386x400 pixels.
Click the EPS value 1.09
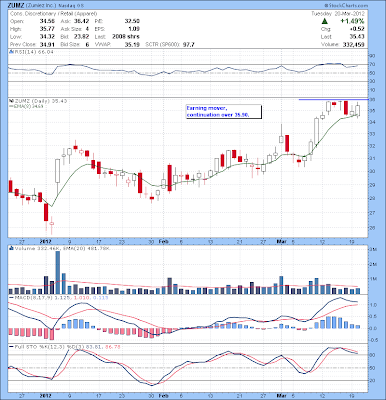click(x=134, y=29)
